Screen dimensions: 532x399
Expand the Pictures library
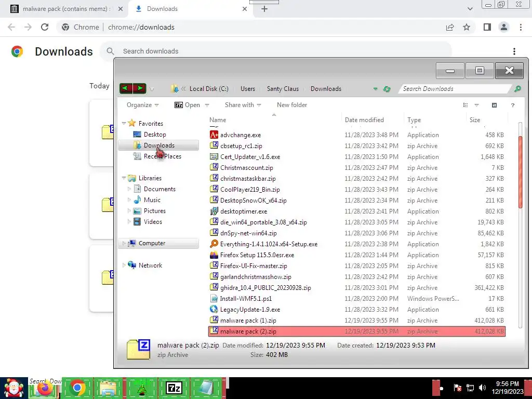point(129,211)
